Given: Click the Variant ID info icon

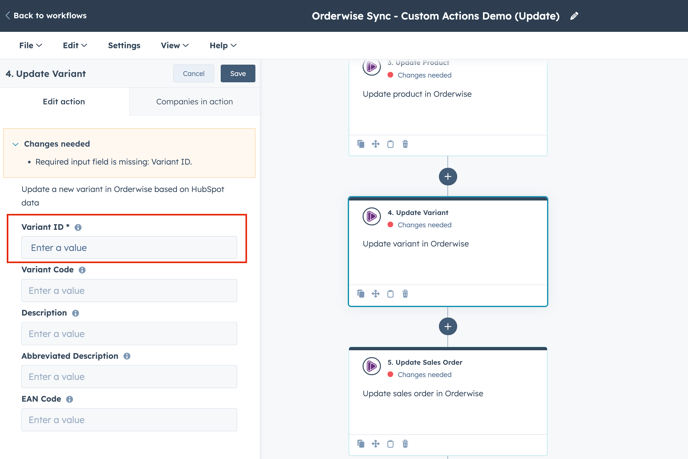Looking at the screenshot, I should (x=78, y=227).
